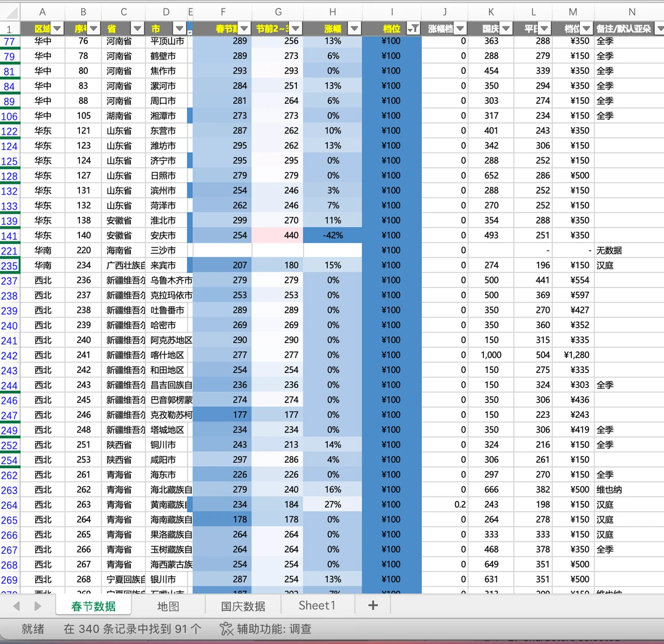The image size is (664, 644).
Task: Click the 177 春节 cell for 克孜勒苏柯
Action: [223, 415]
